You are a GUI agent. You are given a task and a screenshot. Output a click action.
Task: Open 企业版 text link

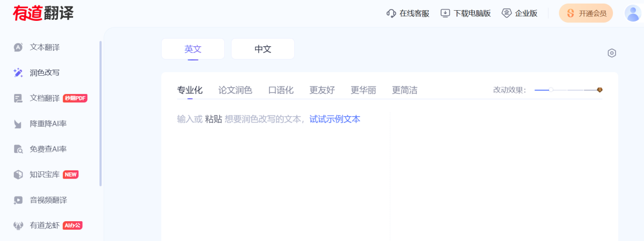click(x=526, y=13)
